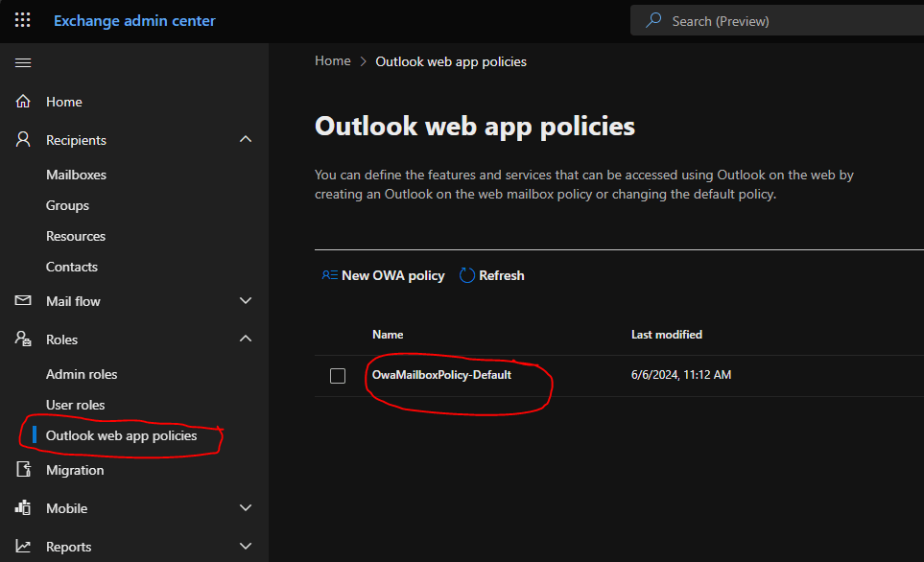Expand the Mail flow section chevron
This screenshot has height=562, width=924.
(246, 300)
